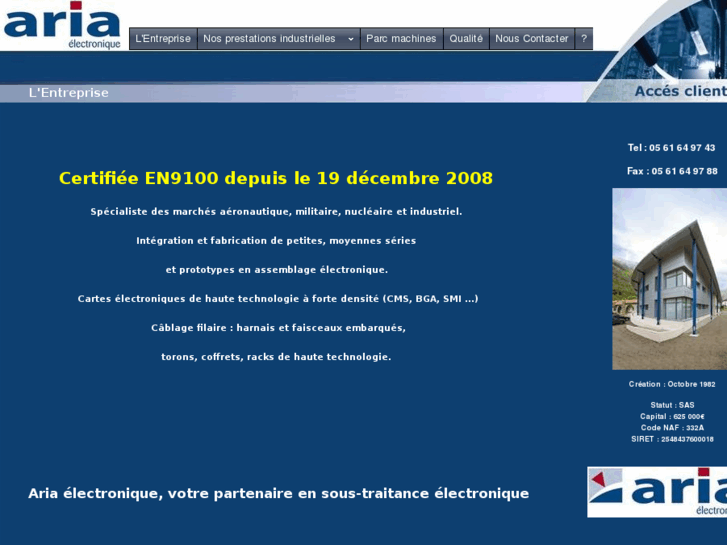Viewport: 727px width, 545px height.
Task: Go to Parc machines page
Action: pos(402,38)
